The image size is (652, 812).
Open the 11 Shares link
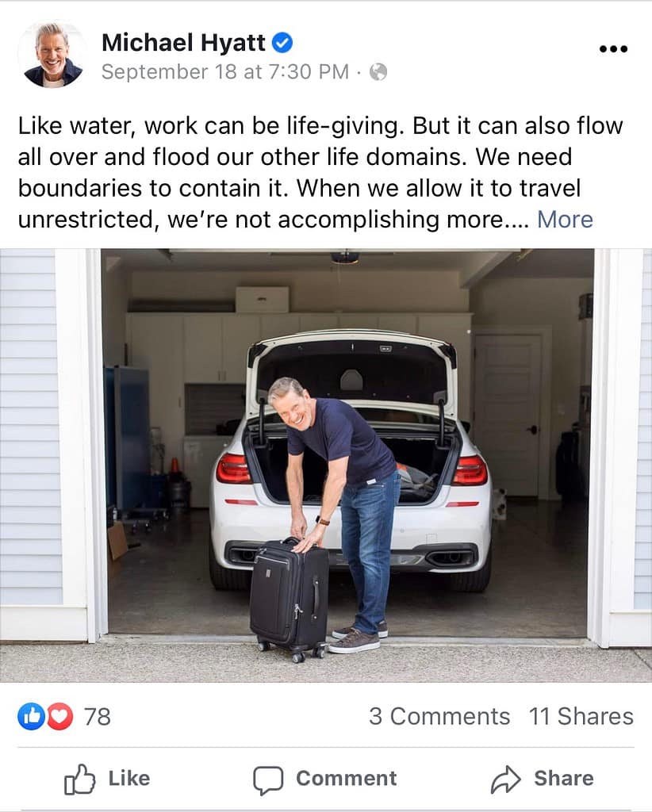581,717
